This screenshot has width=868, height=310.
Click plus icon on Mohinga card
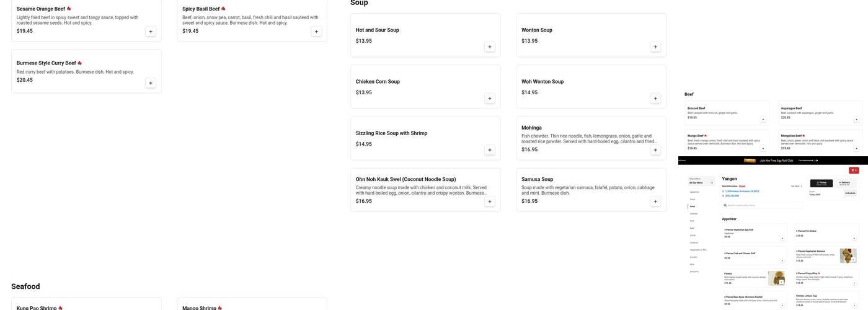(x=655, y=150)
